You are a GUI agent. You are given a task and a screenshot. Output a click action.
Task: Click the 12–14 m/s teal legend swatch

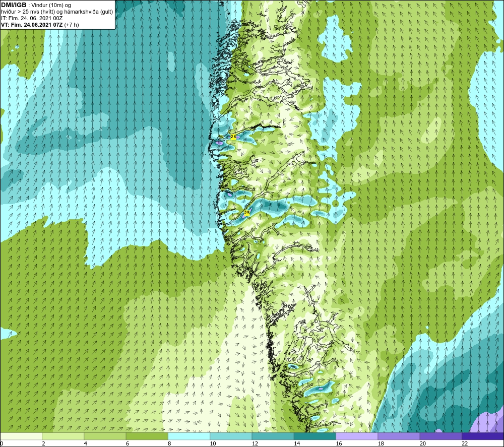pyautogui.click(x=273, y=436)
